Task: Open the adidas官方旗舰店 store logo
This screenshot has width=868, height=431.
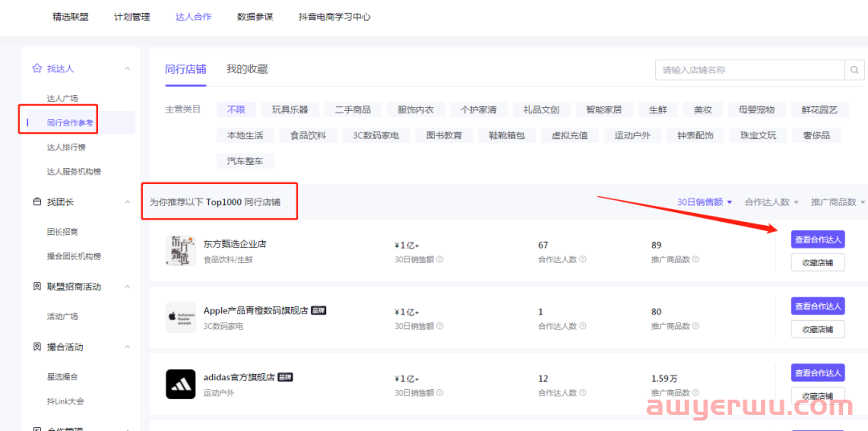Action: click(181, 384)
